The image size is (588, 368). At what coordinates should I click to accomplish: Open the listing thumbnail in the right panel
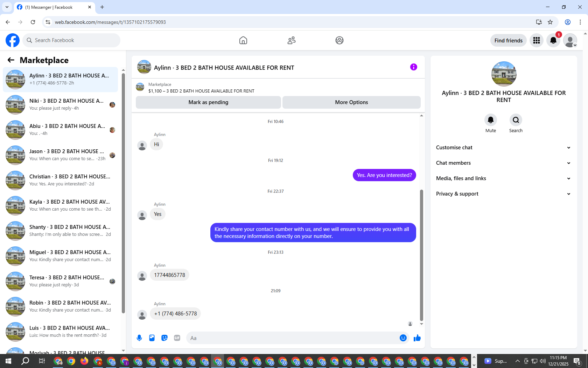pyautogui.click(x=504, y=74)
